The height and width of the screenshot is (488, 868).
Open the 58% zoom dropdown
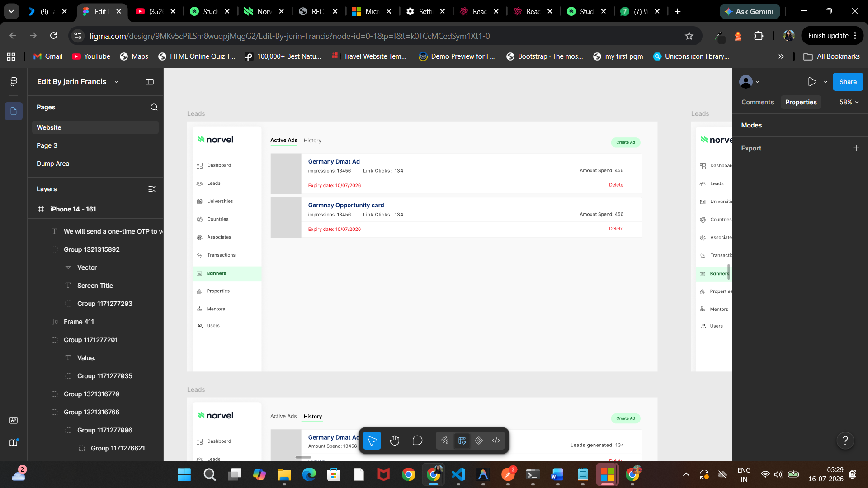849,102
